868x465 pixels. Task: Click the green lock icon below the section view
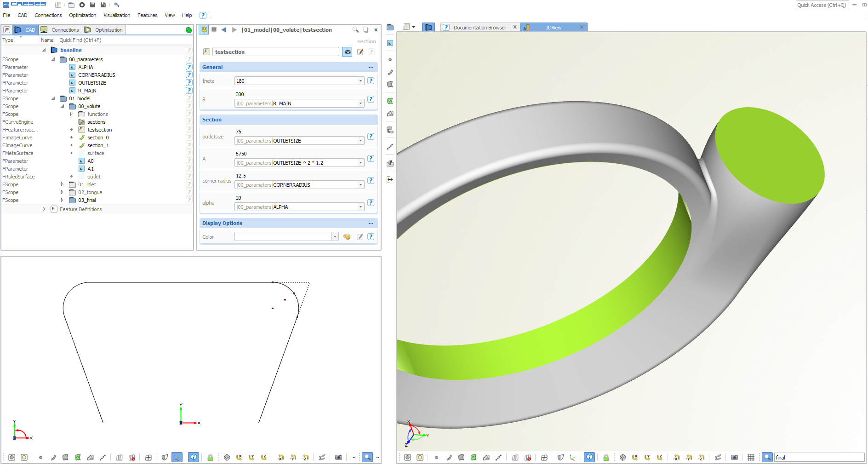tap(210, 457)
